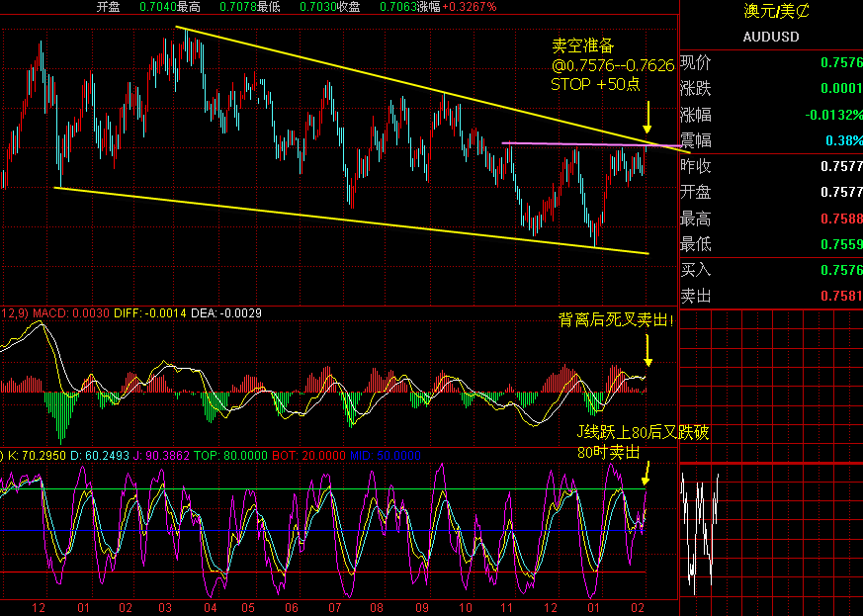Click the 背离后死叉卖出! annotation text
The width and height of the screenshot is (863, 616).
point(616,319)
